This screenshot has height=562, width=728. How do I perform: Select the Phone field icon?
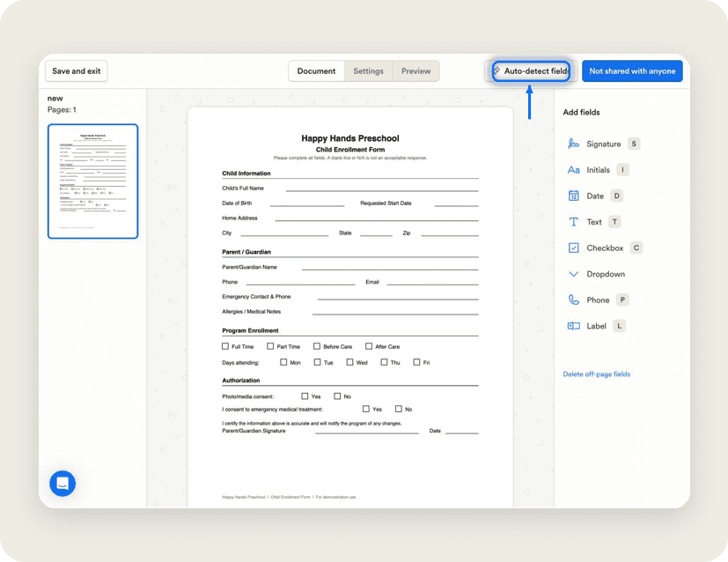573,299
